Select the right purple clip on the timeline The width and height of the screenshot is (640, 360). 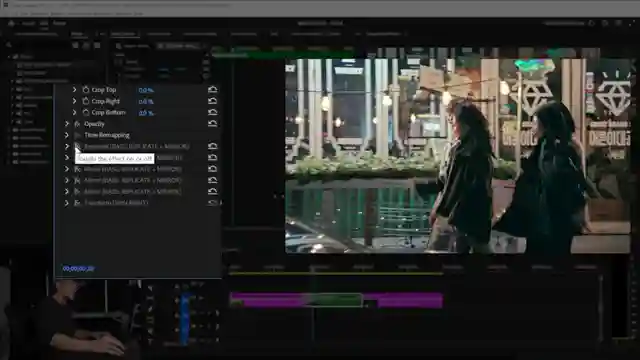403,300
